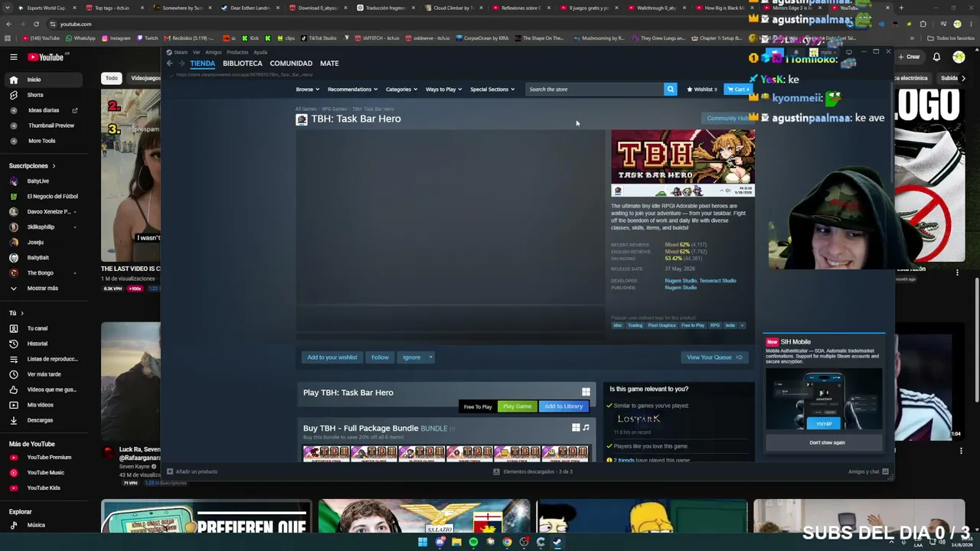The width and height of the screenshot is (980, 551).
Task: Open the Kick bookmark in Chrome
Action: pos(250,38)
